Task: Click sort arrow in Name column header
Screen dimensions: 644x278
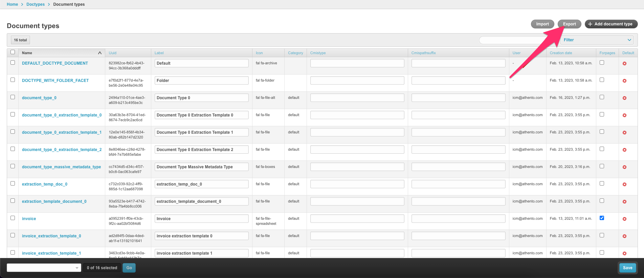Action: [x=99, y=53]
